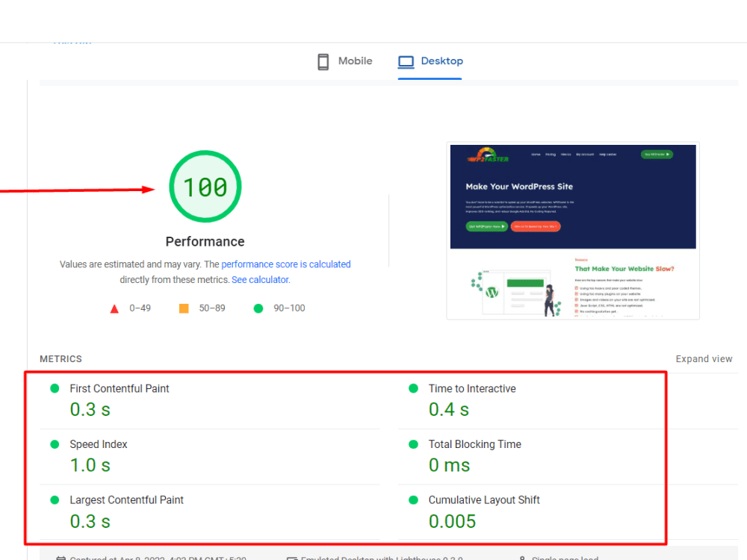Click the 0.4 s Time to Interactive value
This screenshot has width=747, height=560.
click(x=449, y=409)
